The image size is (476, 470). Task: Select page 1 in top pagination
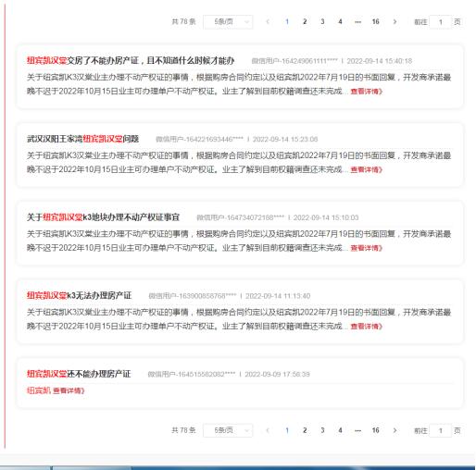click(287, 21)
